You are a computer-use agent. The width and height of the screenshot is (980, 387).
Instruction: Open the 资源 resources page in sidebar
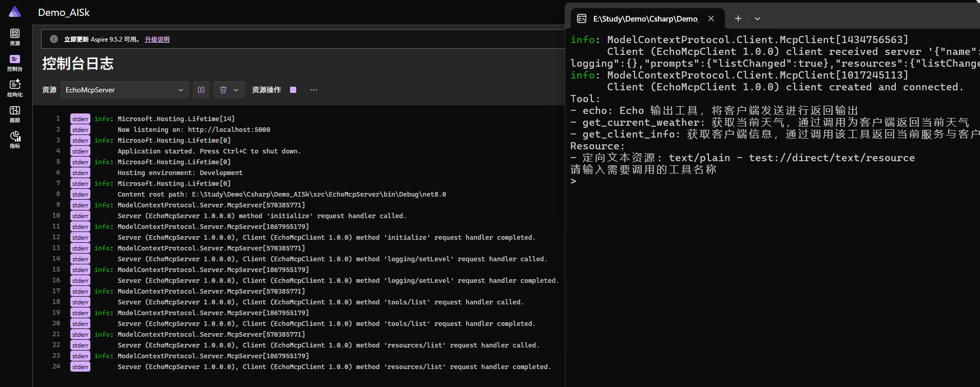[15, 37]
